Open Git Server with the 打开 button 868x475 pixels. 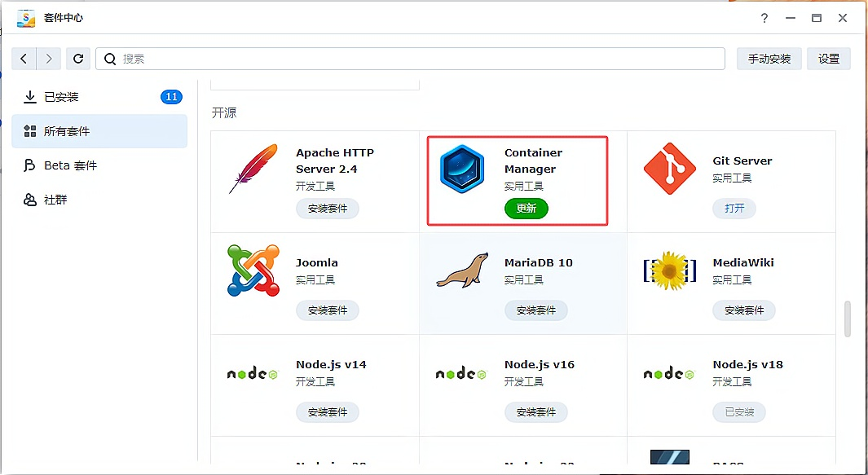(734, 209)
